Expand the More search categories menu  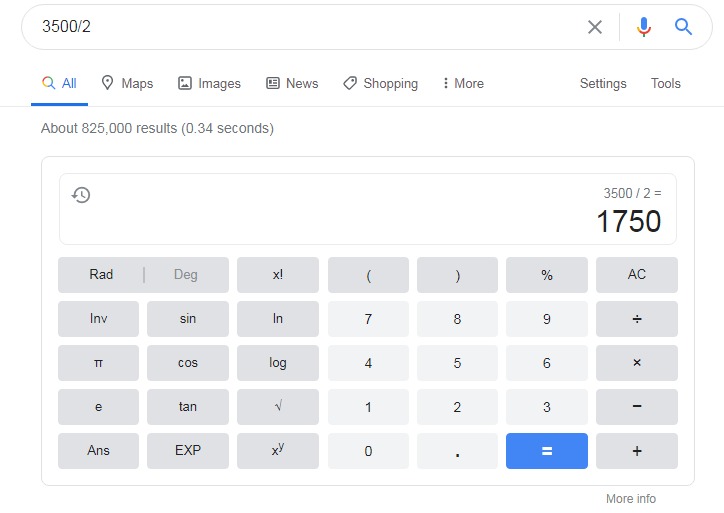tap(463, 83)
